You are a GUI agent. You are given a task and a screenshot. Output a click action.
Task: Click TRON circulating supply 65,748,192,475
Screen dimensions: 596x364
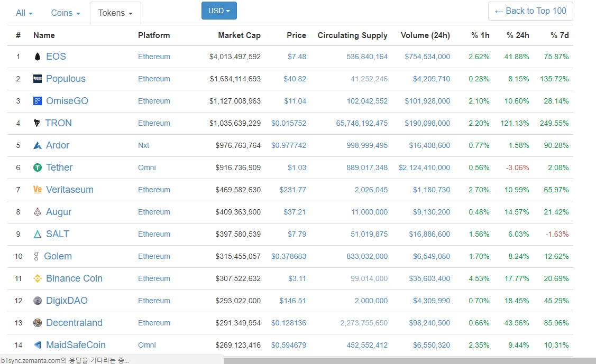pos(362,123)
